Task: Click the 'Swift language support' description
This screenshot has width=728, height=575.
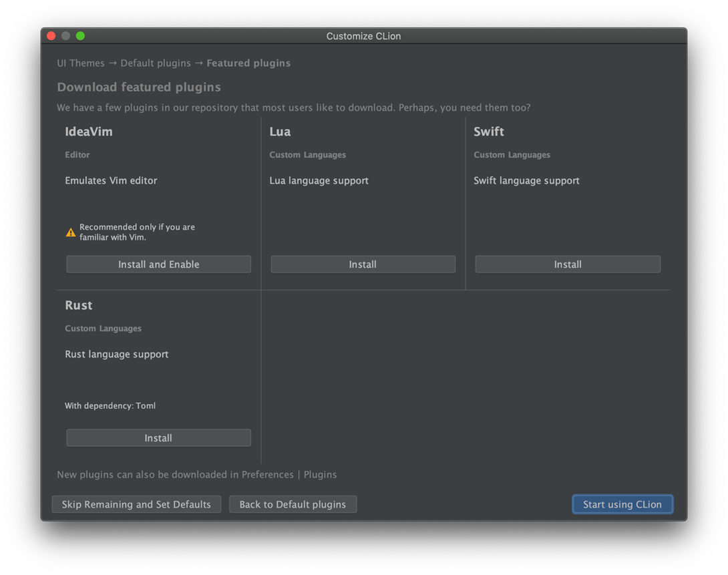Action: pyautogui.click(x=526, y=180)
